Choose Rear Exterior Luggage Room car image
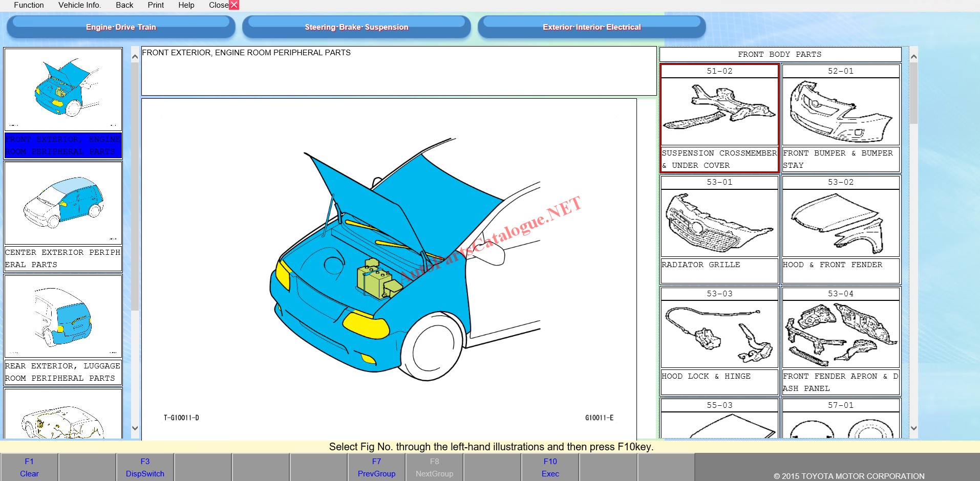The width and height of the screenshot is (980, 481). [x=63, y=317]
